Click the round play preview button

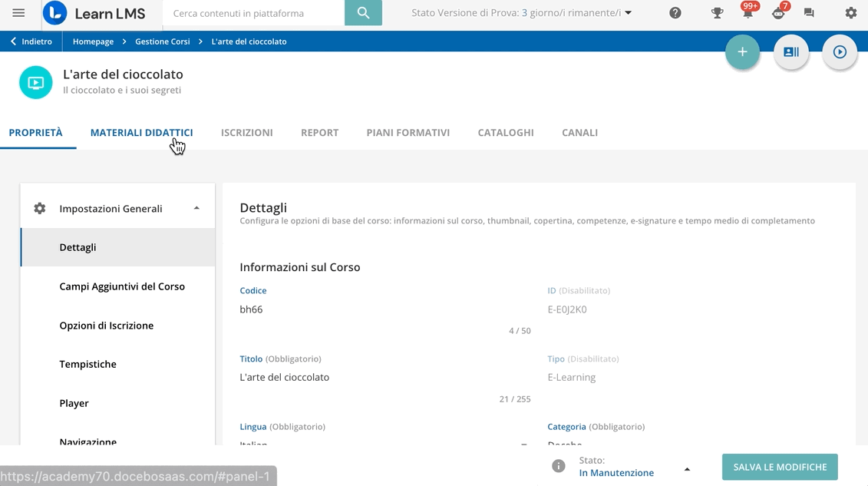point(840,52)
